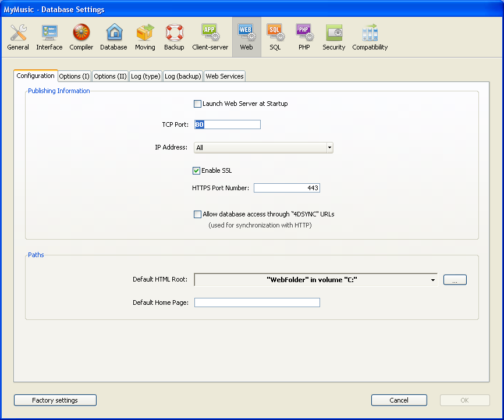The image size is (504, 420).
Task: Click the HTTPS Port Number field
Action: click(x=286, y=188)
